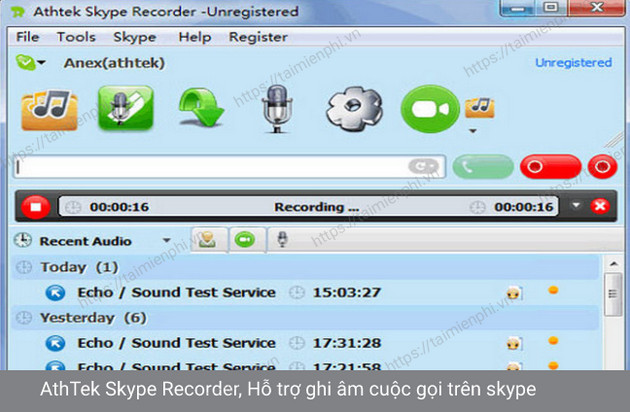630x412 pixels.
Task: Click the green video camera call icon
Action: point(430,109)
